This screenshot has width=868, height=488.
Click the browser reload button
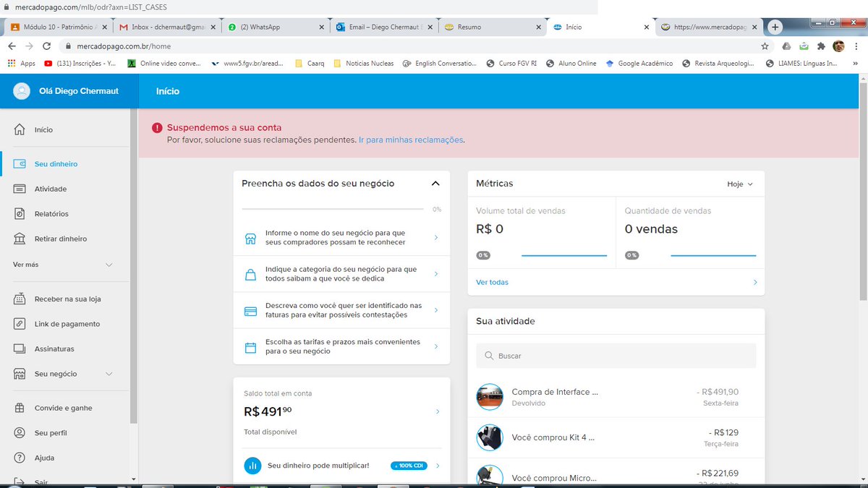coord(48,46)
